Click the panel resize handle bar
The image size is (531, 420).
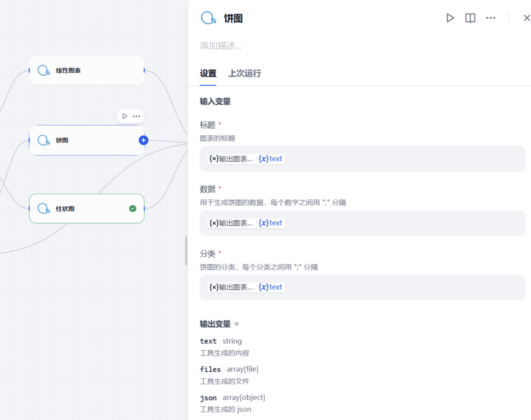(x=186, y=251)
